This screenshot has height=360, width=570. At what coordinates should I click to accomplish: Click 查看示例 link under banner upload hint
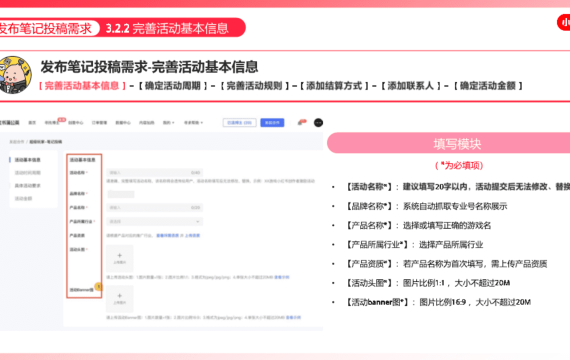point(293,317)
